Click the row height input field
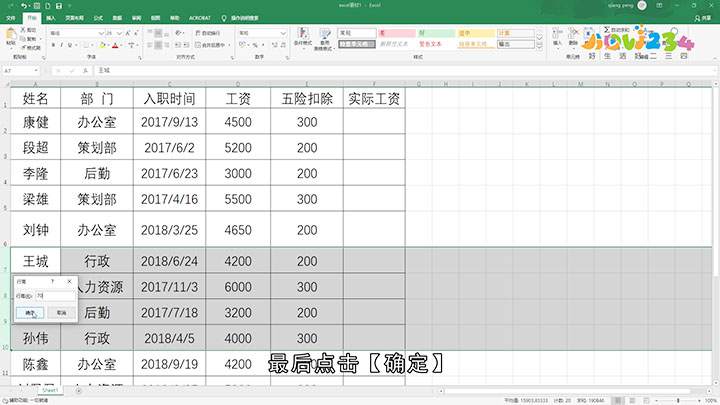 pos(55,296)
